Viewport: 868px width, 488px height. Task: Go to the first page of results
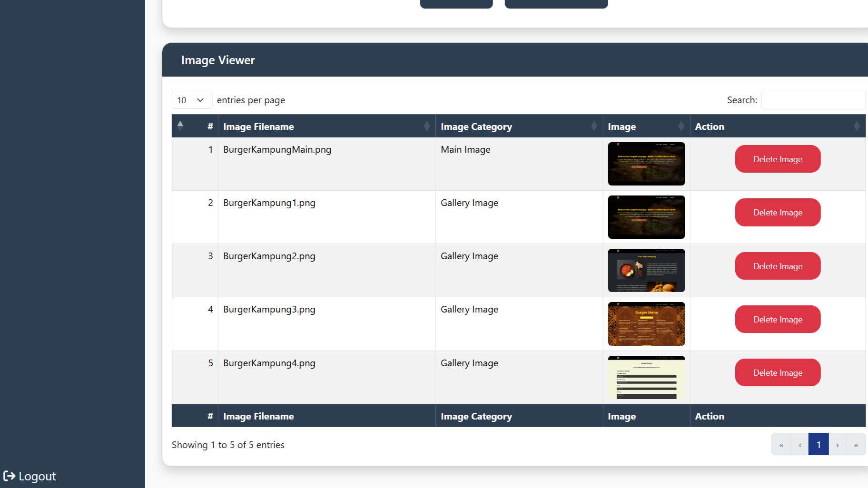click(781, 445)
